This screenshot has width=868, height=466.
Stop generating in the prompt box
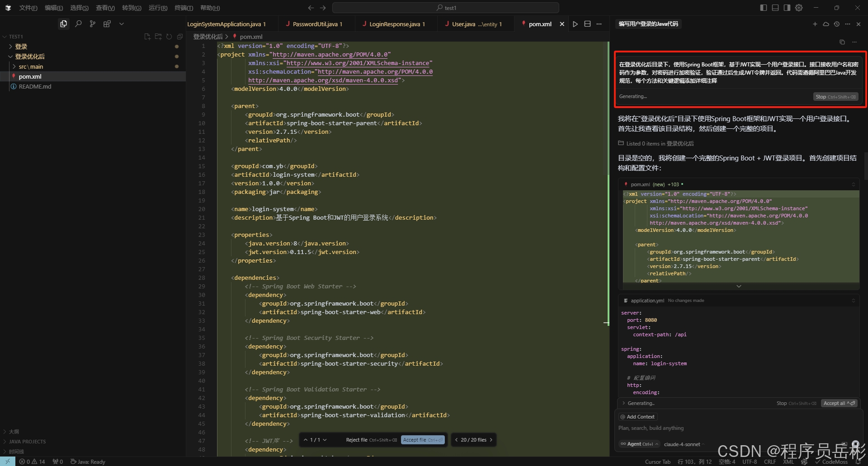point(835,97)
